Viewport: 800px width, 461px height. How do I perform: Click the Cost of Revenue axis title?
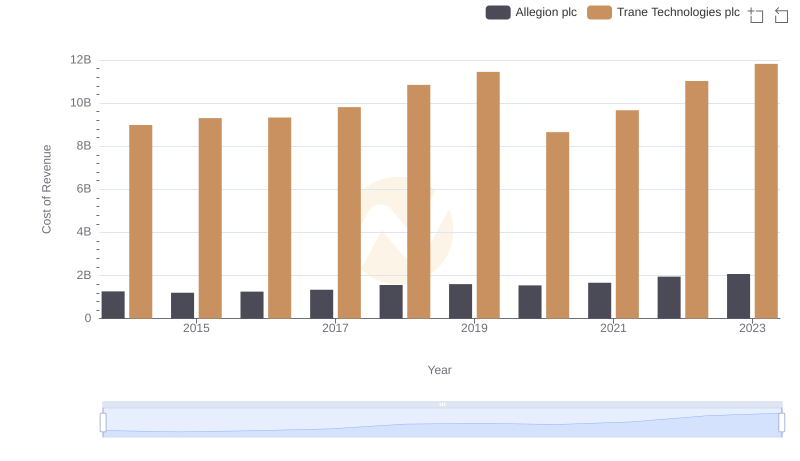click(46, 189)
